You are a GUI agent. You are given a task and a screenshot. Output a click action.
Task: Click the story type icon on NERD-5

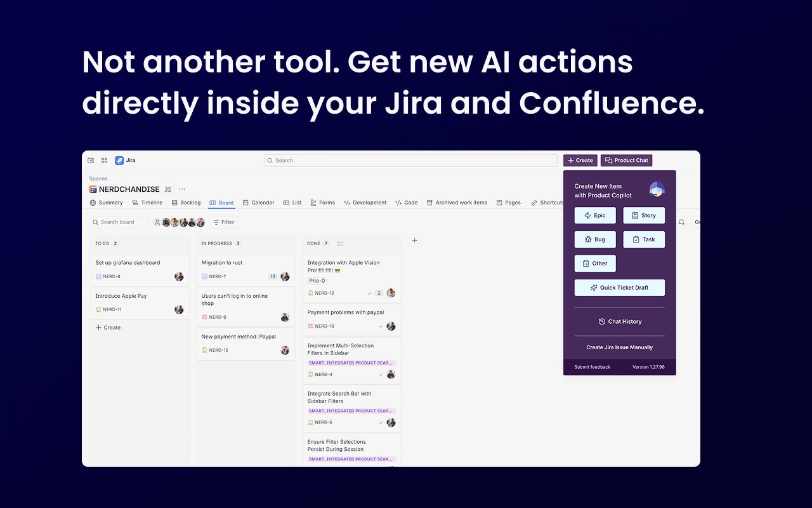(310, 422)
